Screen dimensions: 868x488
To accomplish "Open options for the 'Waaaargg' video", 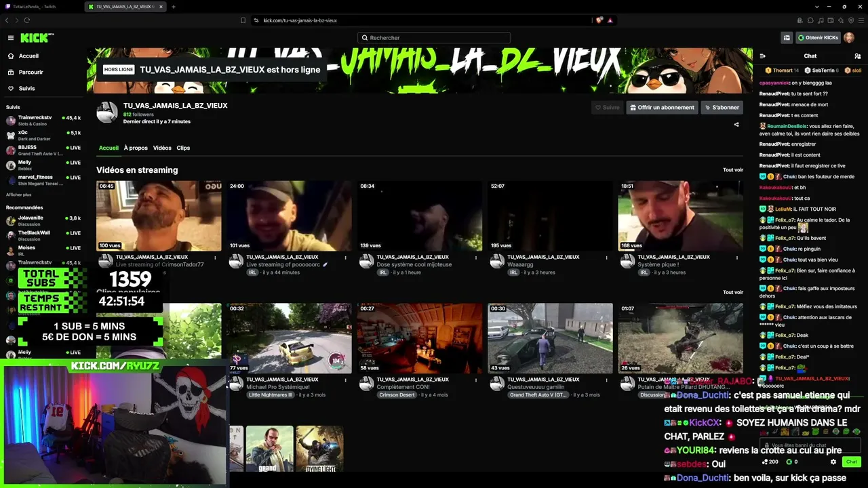I will click(x=607, y=258).
